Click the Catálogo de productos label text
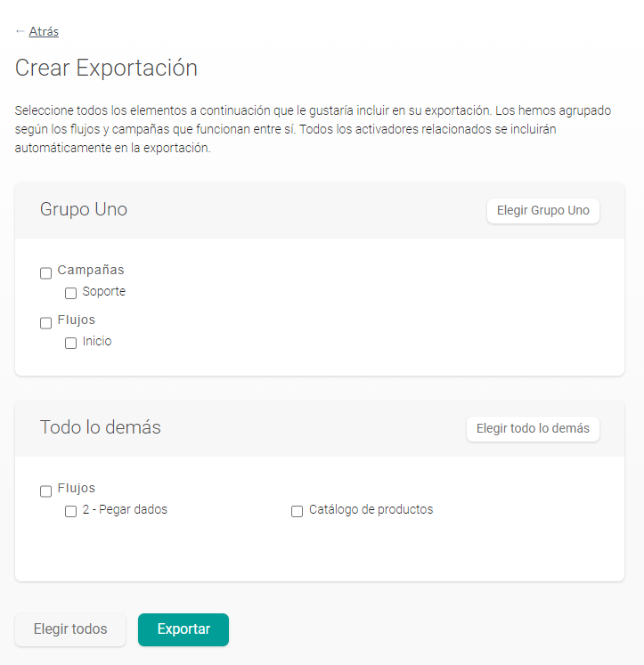 (371, 510)
